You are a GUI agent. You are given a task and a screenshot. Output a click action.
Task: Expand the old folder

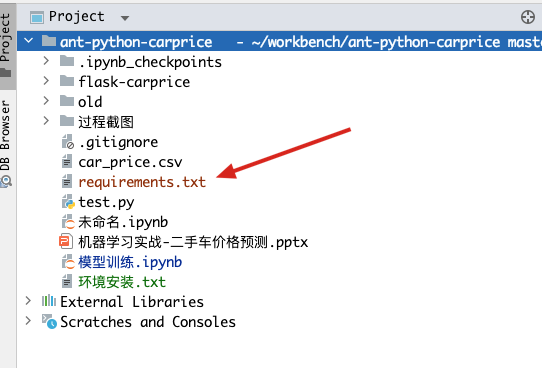point(46,101)
